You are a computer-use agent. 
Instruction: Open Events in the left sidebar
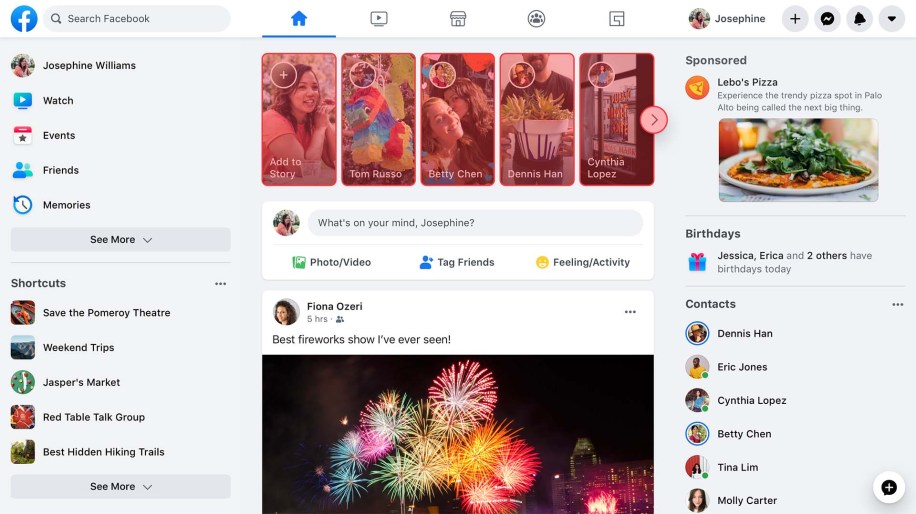click(x=58, y=135)
